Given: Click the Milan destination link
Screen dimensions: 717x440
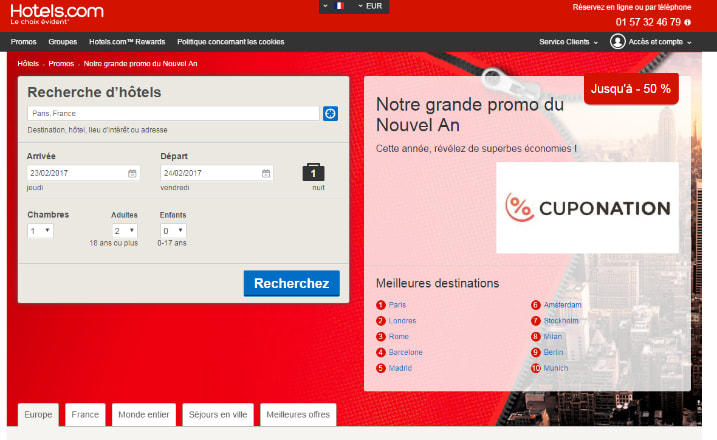Looking at the screenshot, I should tap(552, 336).
